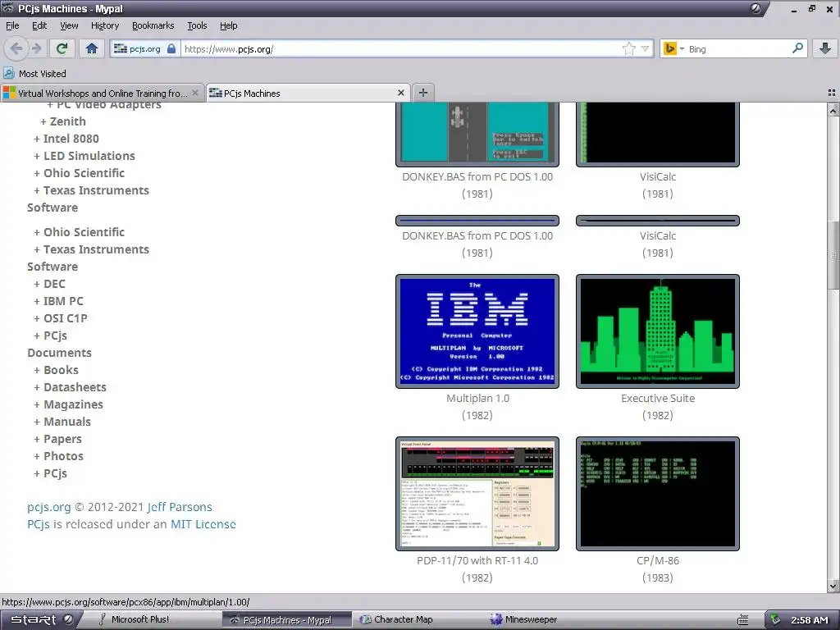Open the MIT License link
The width and height of the screenshot is (840, 630).
coord(203,524)
